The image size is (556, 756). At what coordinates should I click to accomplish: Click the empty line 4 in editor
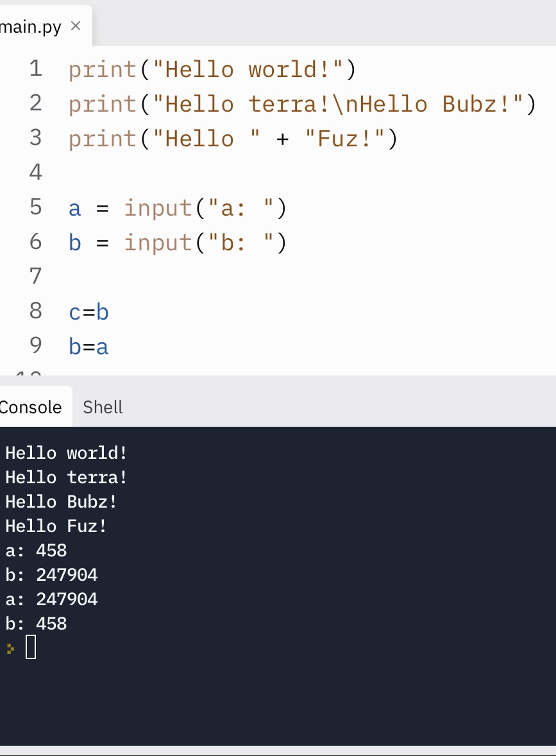(x=192, y=172)
